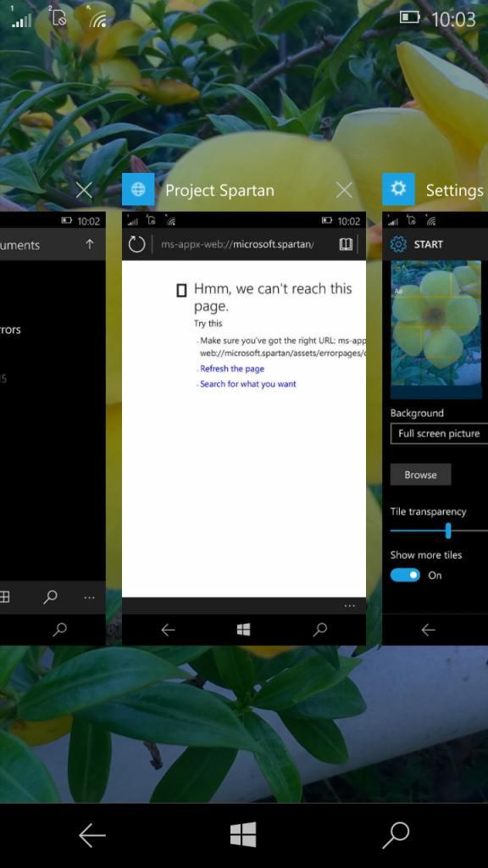Tap the back arrow in bottom navigation bar
This screenshot has height=868, width=488.
point(91,835)
